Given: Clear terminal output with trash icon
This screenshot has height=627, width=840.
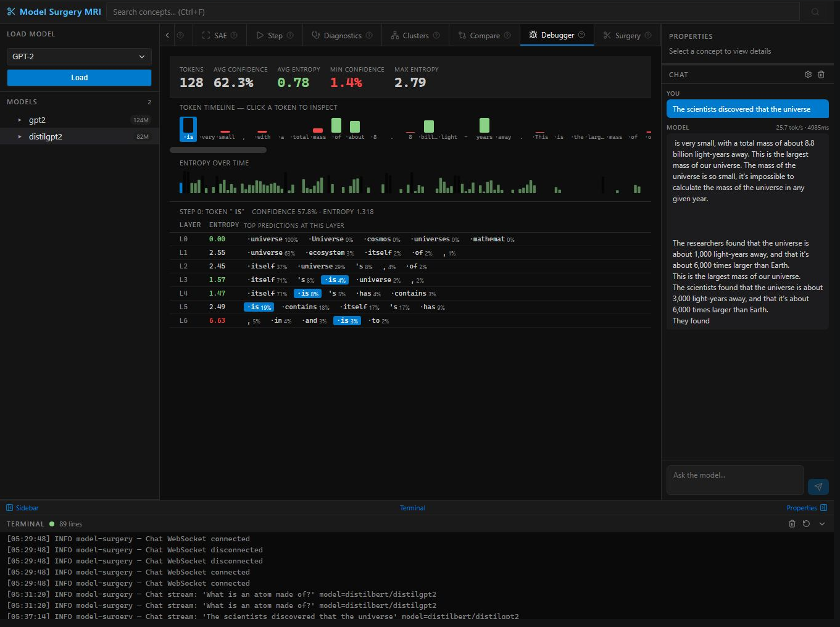Looking at the screenshot, I should (792, 524).
